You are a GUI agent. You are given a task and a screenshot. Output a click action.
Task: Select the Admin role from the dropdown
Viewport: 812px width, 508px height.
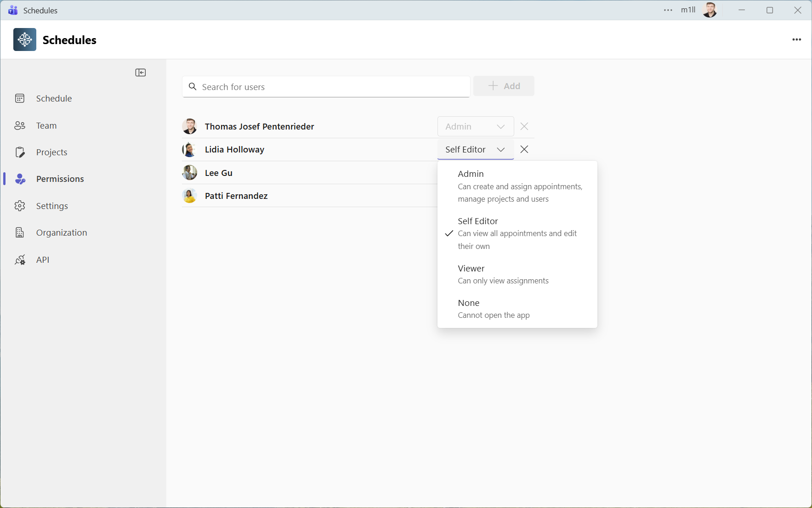(471, 174)
